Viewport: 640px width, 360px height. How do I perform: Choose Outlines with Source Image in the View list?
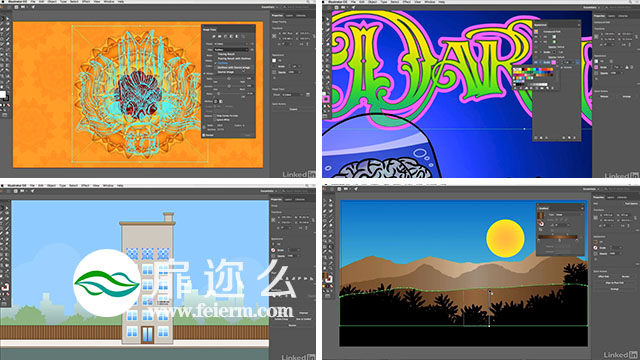pyautogui.click(x=234, y=67)
